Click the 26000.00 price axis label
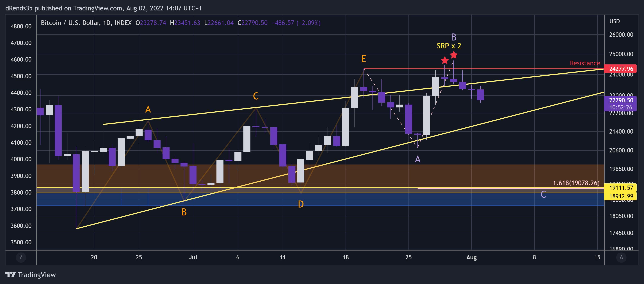The height and width of the screenshot is (284, 644). coord(621,35)
